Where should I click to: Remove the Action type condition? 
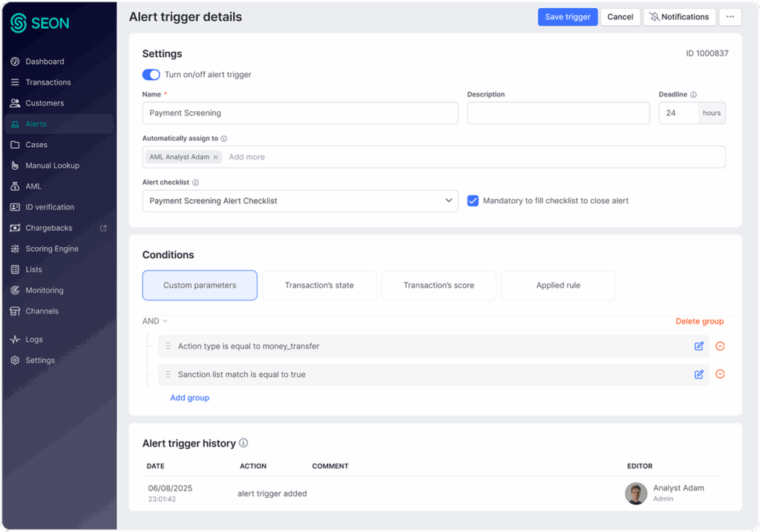click(720, 346)
